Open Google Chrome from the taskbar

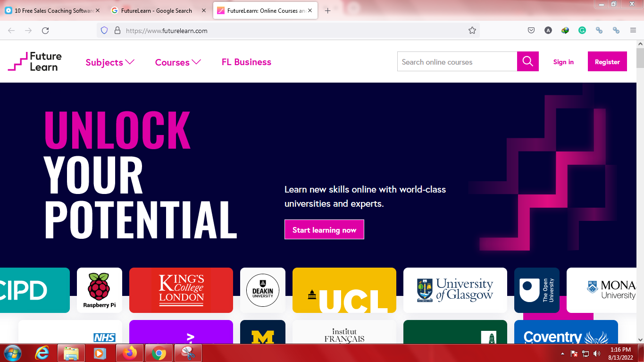coord(159,353)
